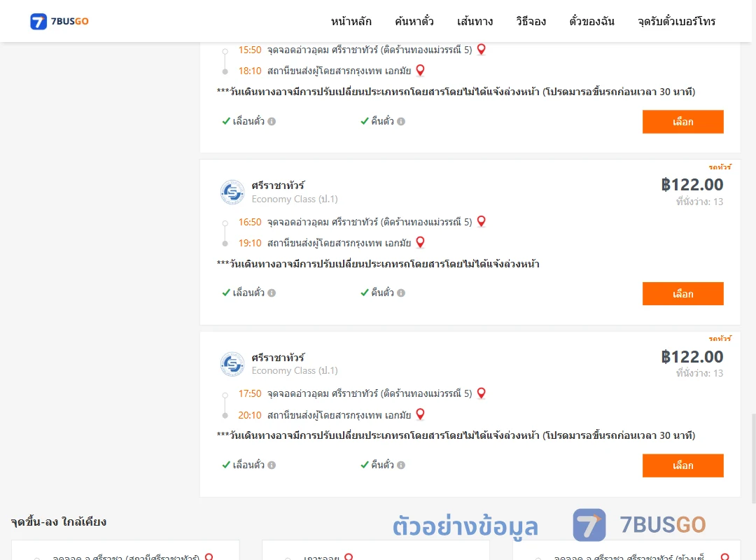Viewport: 756px width, 560px height.
Task: Click ศรีราชาทัวร์ operator name on 17:50 trip
Action: click(278, 358)
